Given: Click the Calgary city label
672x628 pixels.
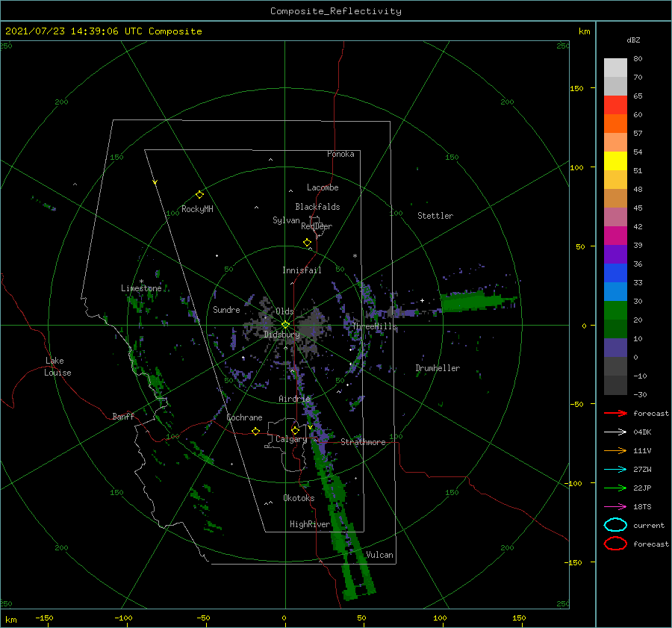Looking at the screenshot, I should (x=291, y=439).
